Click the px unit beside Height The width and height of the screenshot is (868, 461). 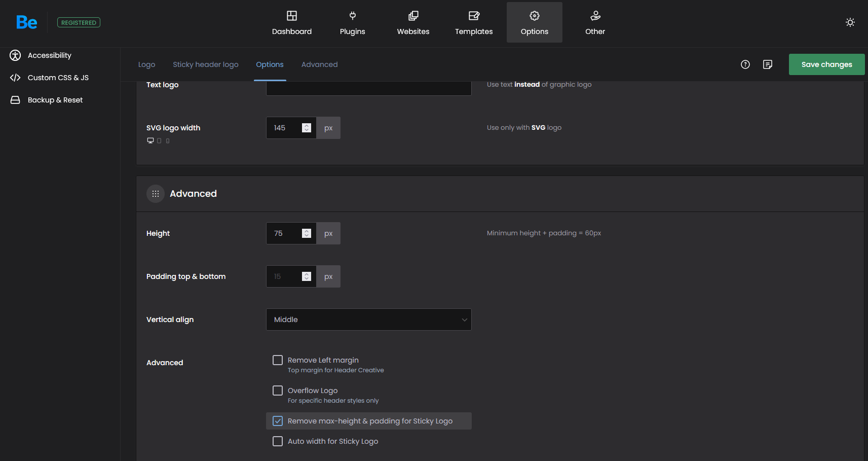[x=328, y=233]
